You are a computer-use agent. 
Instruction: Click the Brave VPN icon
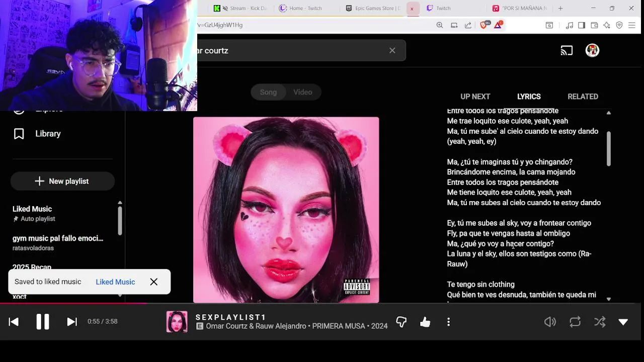619,25
